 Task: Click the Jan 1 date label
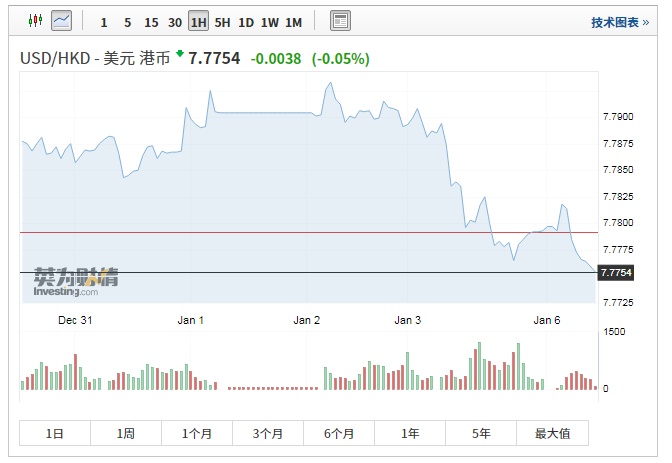(190, 320)
